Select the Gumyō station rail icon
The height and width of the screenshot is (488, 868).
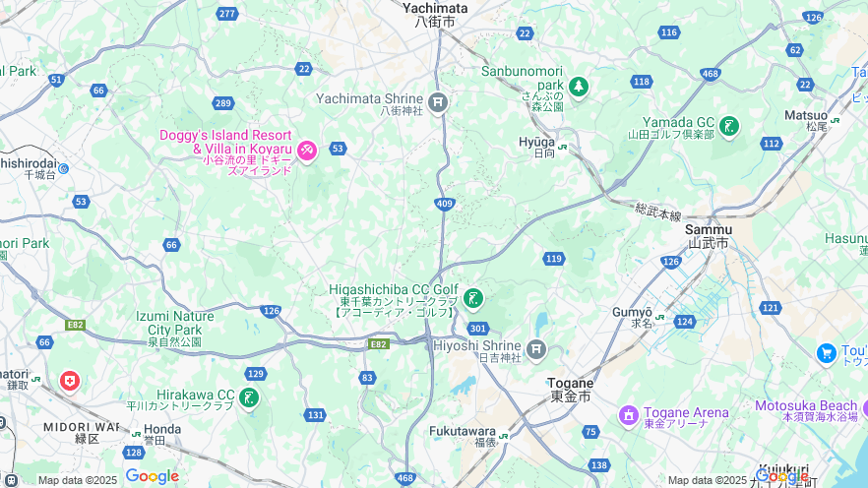point(659,317)
